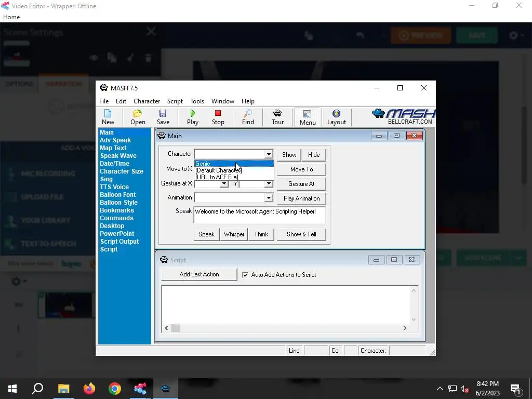The width and height of the screenshot is (532, 399).
Task: Open PowerPoint in the sidebar
Action: 117,234
